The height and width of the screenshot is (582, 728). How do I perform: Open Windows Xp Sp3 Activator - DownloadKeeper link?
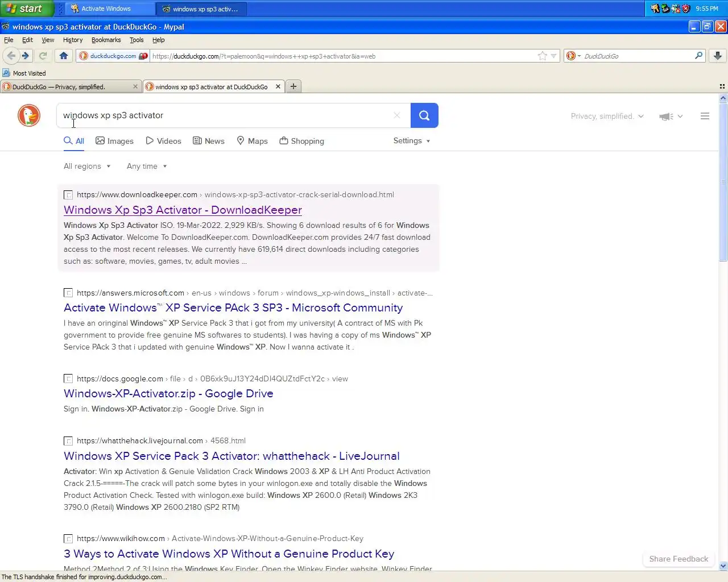click(183, 210)
